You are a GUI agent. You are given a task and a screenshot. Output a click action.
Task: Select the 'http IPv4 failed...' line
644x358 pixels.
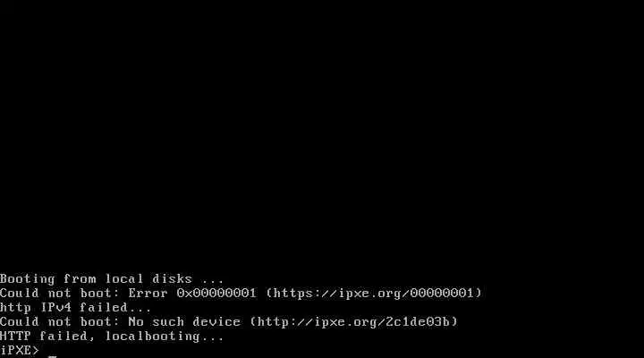pos(75,308)
